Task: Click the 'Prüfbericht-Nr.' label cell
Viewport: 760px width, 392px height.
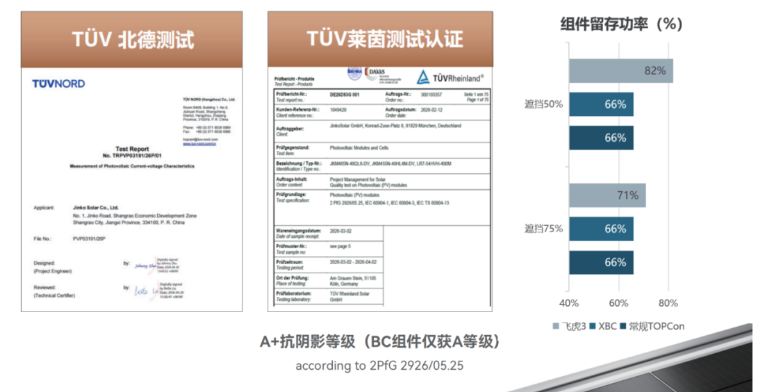Action: [291, 96]
